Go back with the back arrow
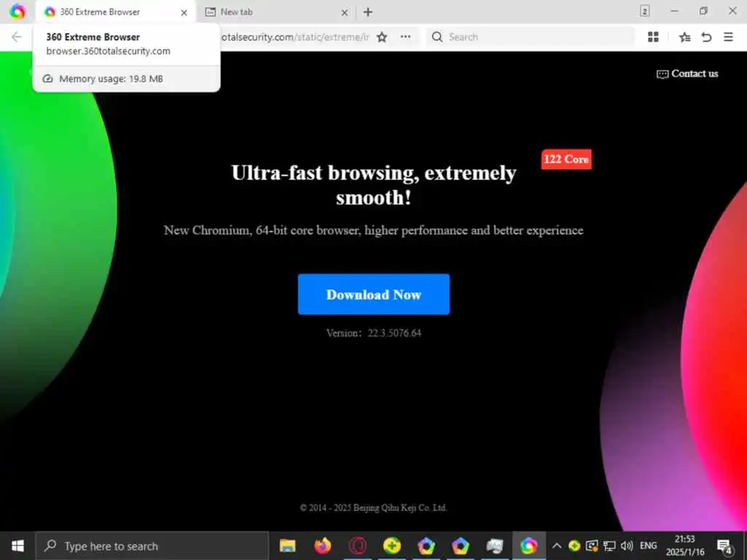 [x=17, y=37]
